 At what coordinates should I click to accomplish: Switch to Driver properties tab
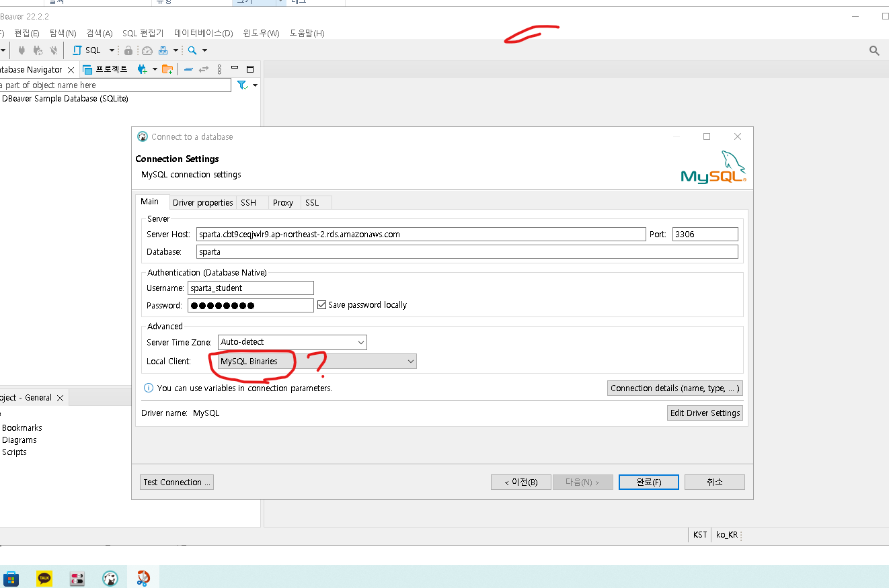tap(202, 203)
